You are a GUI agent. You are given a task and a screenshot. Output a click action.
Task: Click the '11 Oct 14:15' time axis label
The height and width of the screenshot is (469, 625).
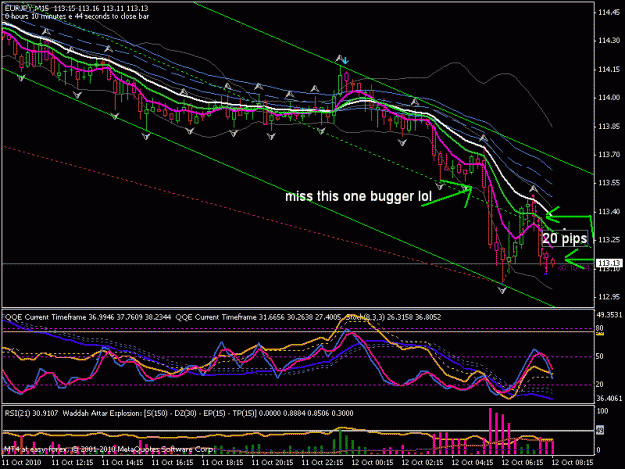tap(122, 463)
